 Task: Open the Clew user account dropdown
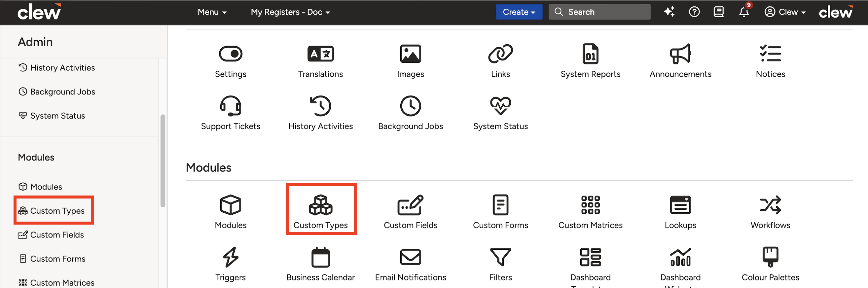(785, 12)
